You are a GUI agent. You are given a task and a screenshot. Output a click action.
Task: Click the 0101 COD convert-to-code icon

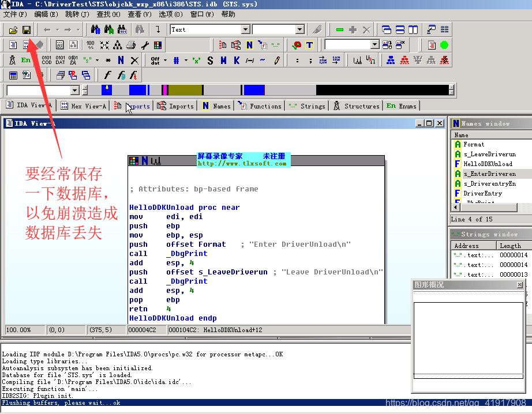(47, 61)
